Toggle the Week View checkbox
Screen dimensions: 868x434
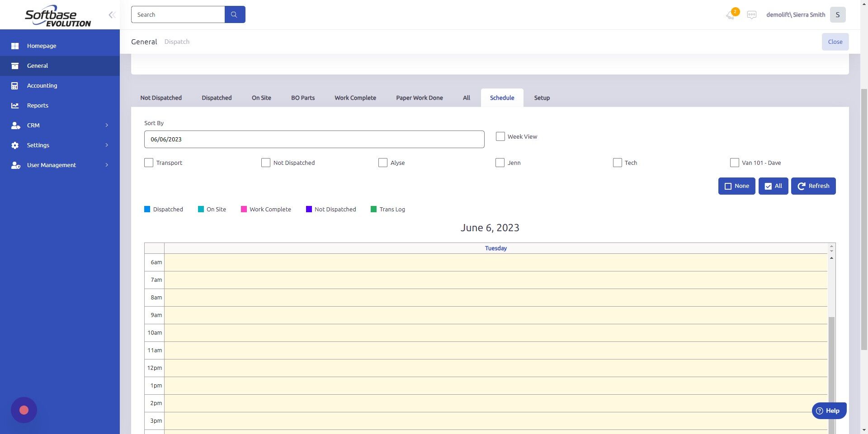pyautogui.click(x=500, y=136)
